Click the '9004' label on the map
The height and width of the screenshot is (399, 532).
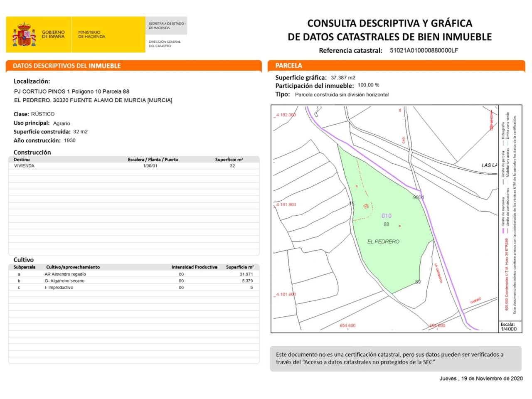(x=419, y=197)
